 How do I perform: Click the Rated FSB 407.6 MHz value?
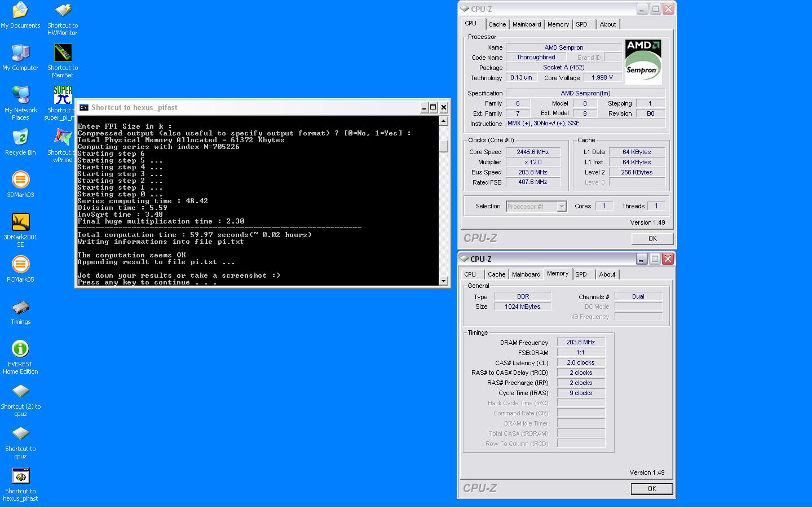533,182
